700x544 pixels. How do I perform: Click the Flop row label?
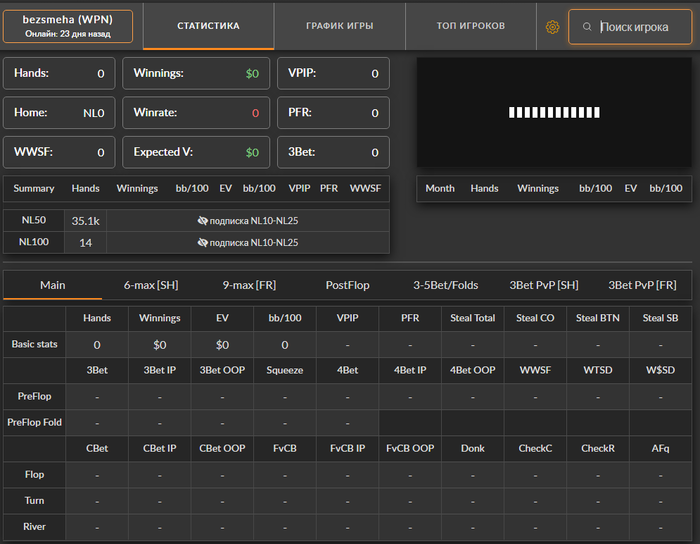pos(34,474)
